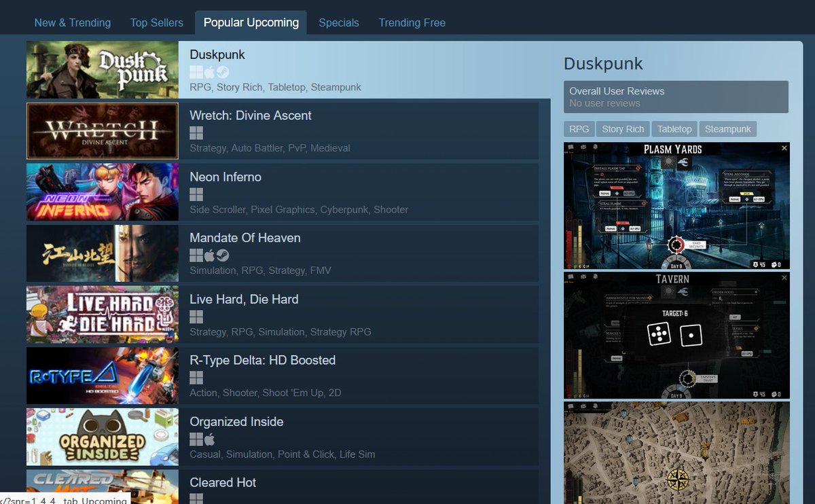The height and width of the screenshot is (504, 815).
Task: Switch to the Trending Free tab
Action: 412,22
